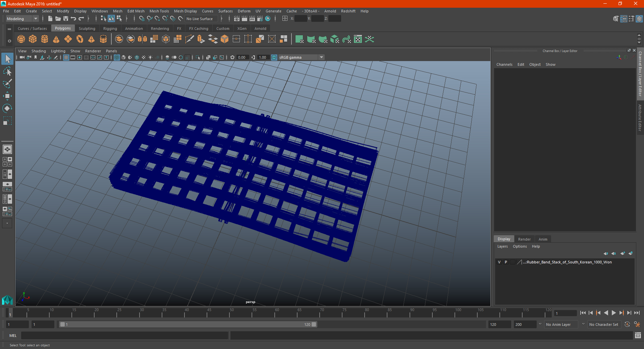Create a polygon plane from the shelf

pyautogui.click(x=68, y=39)
